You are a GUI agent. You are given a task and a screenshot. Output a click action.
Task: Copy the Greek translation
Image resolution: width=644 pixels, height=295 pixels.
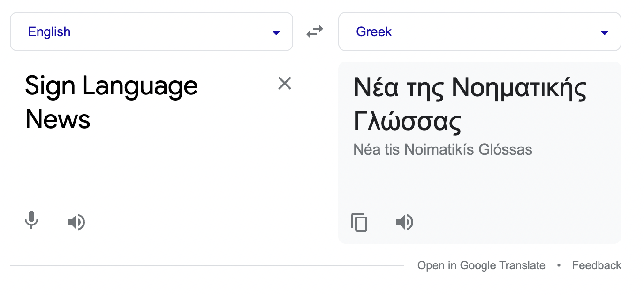[x=359, y=222]
